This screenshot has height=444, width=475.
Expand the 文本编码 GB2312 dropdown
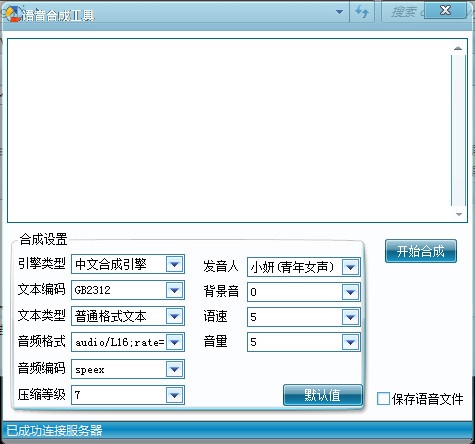(x=175, y=290)
